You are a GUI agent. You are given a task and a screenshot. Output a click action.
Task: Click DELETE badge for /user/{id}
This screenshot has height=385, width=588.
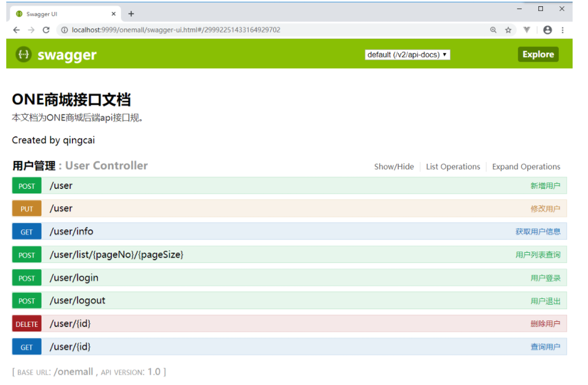[x=27, y=324]
